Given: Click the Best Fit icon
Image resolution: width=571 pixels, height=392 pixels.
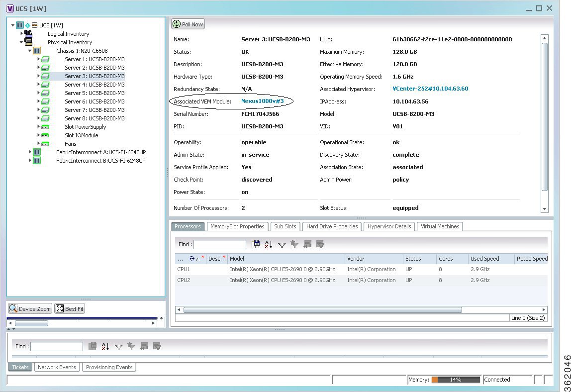Looking at the screenshot, I should 60,308.
